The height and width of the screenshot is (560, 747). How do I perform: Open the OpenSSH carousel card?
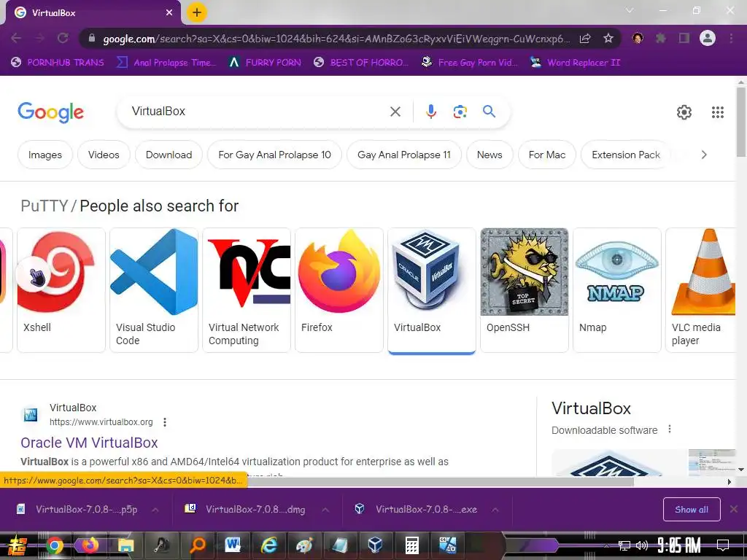coord(525,290)
